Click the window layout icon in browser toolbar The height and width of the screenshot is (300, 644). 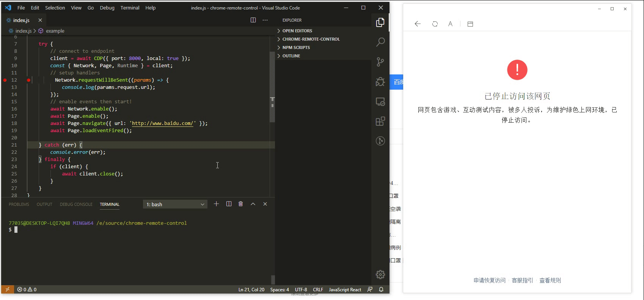click(470, 24)
